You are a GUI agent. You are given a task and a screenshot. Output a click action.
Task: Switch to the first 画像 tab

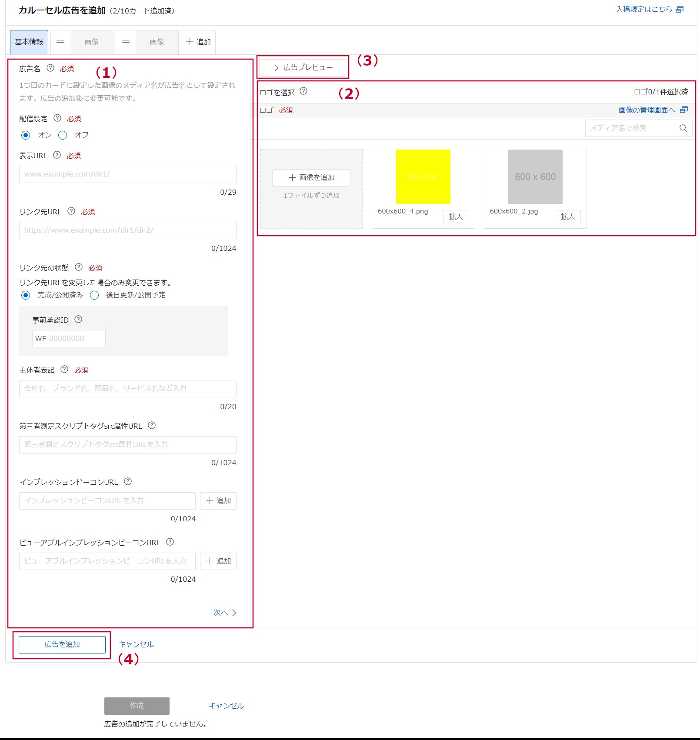tap(92, 42)
